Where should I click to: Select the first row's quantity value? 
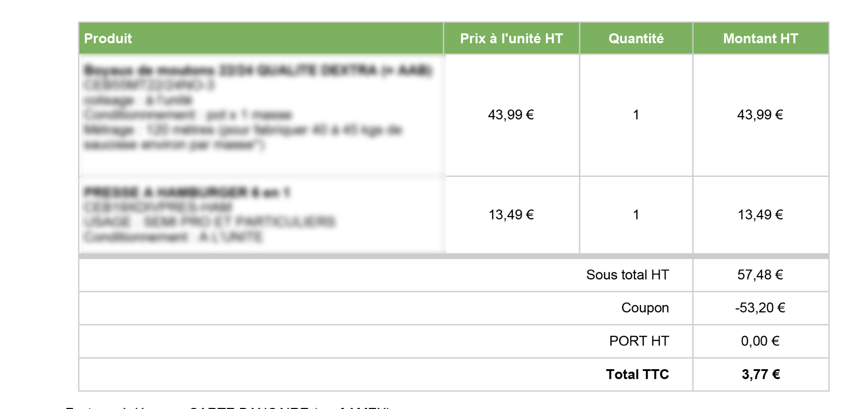pos(636,115)
